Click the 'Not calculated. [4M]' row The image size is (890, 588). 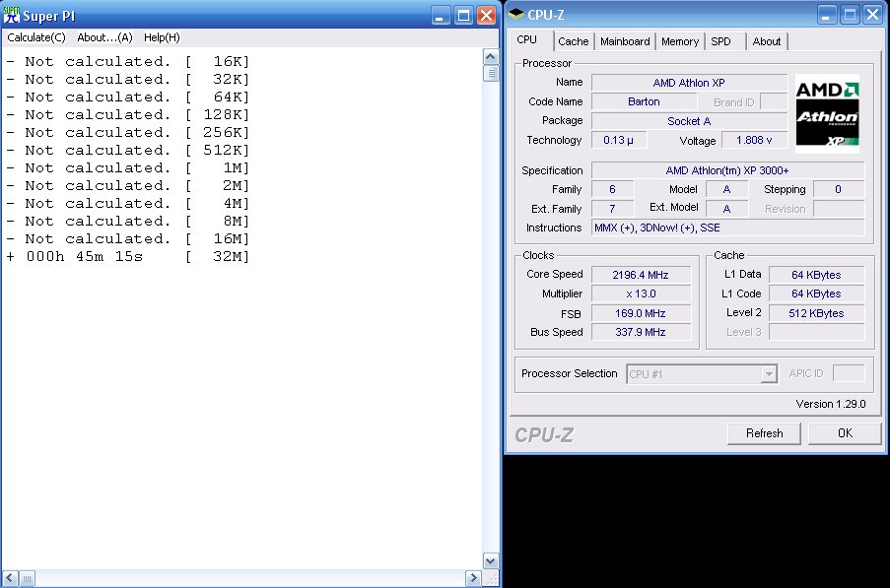pyautogui.click(x=128, y=203)
